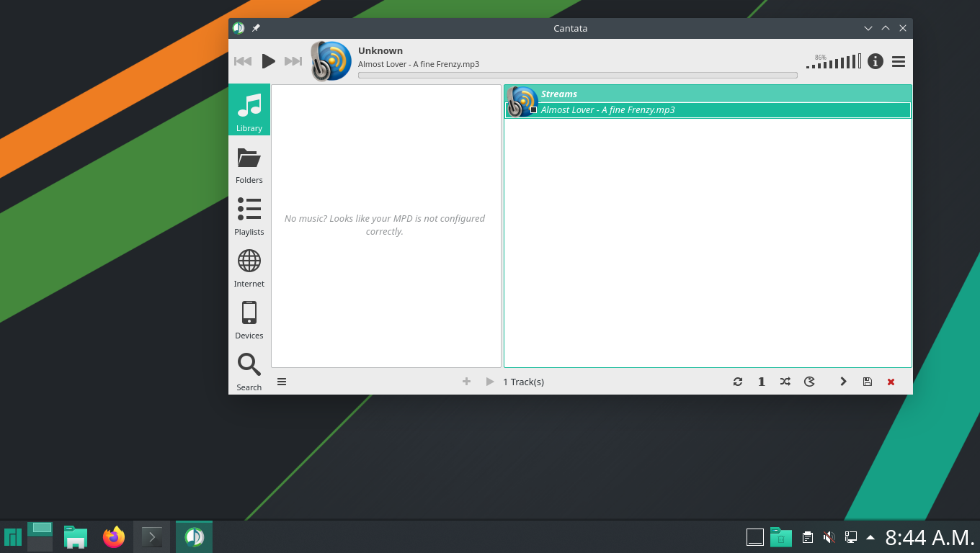Open the Internet view
The width and height of the screenshot is (980, 553).
click(249, 266)
